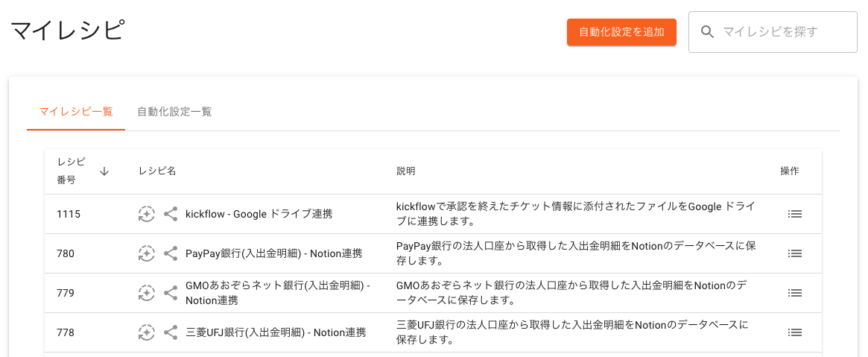
Task: Select recipe number 1115 cell
Action: (x=69, y=214)
